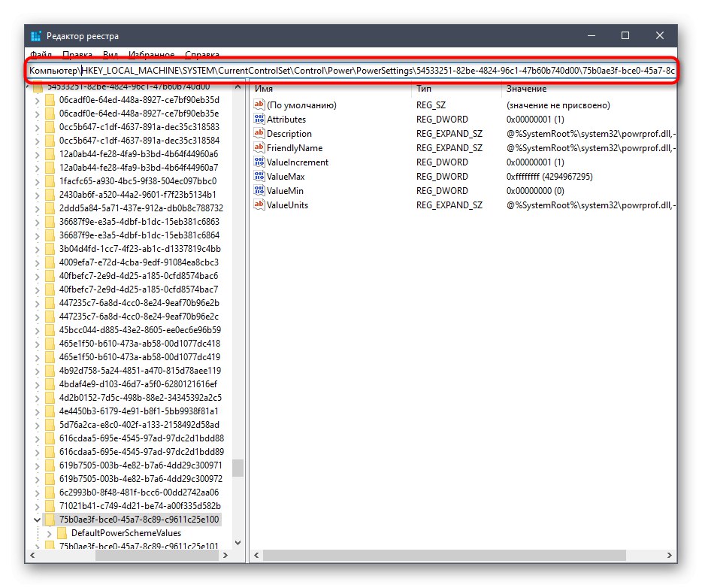Click folder icon of 1facfc65-a930-4bc5-9f38-504ec097bbc0
This screenshot has height=588, width=702.
[50, 181]
